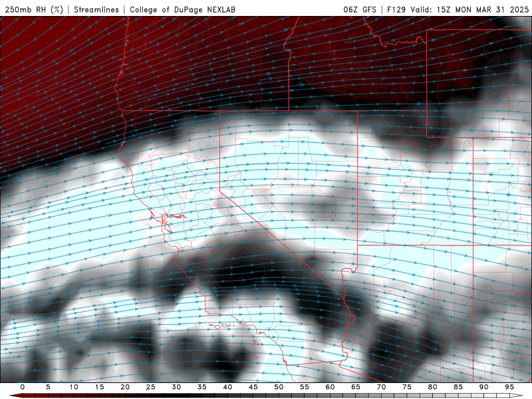Click the "45" color scale label
Viewport: 532px width, 399px height.
coord(253,387)
